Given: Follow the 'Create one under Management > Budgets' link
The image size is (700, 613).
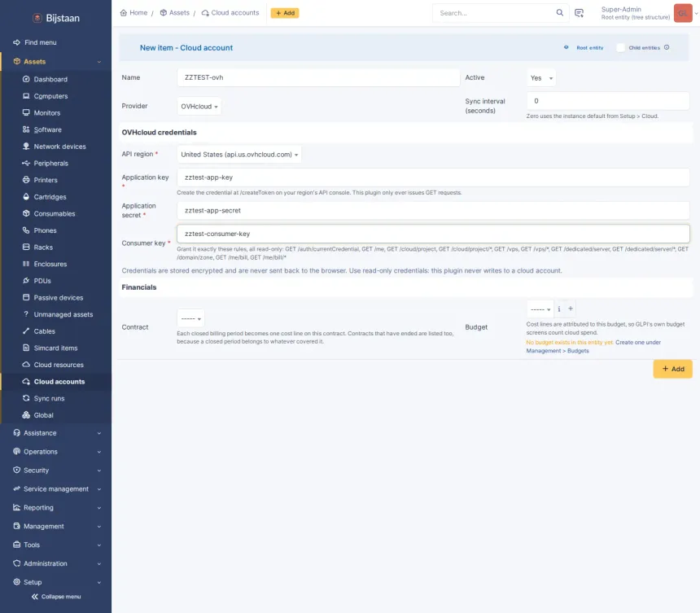Looking at the screenshot, I should coord(593,347).
